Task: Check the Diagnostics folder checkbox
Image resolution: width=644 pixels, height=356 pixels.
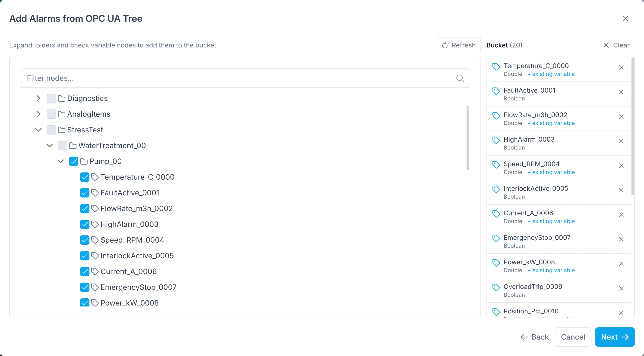Action: coord(51,98)
